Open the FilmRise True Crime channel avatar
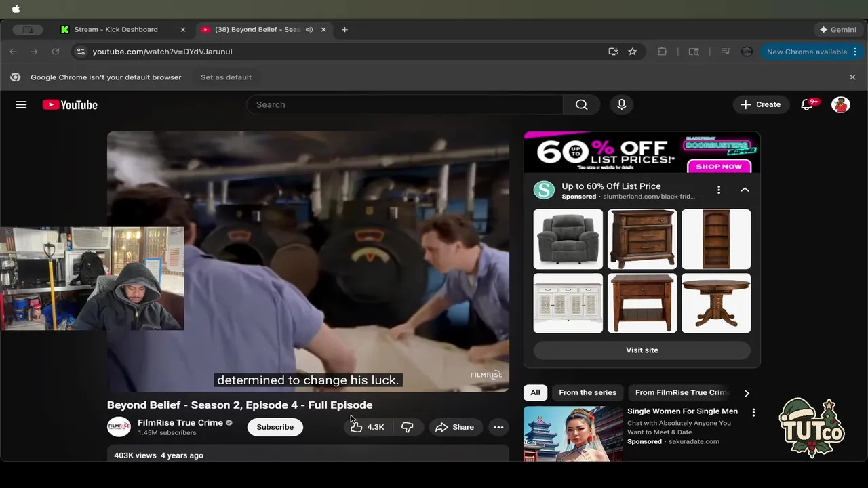 click(119, 427)
